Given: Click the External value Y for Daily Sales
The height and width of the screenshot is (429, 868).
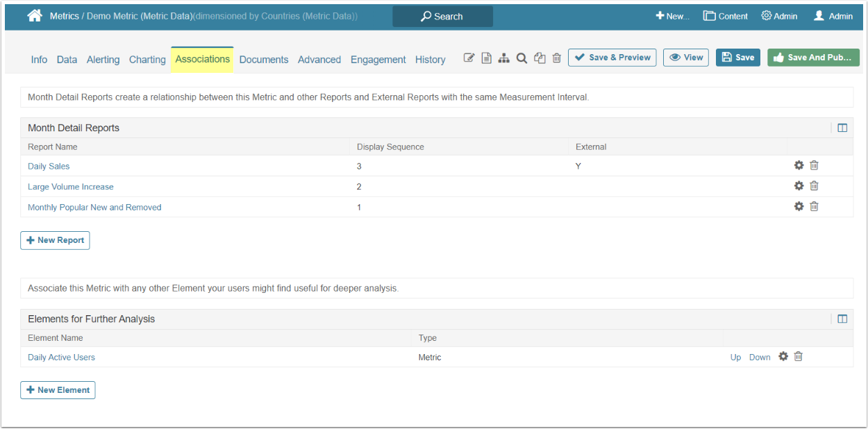Looking at the screenshot, I should [x=578, y=167].
